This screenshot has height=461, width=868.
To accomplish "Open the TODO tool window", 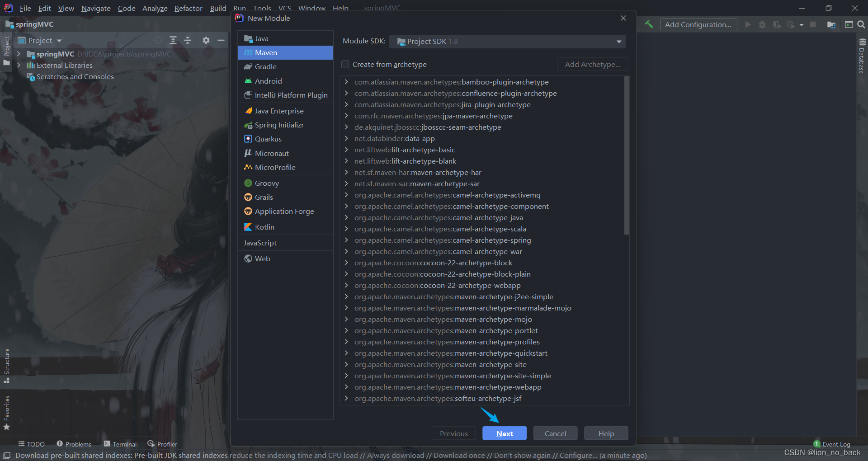I will (x=31, y=444).
